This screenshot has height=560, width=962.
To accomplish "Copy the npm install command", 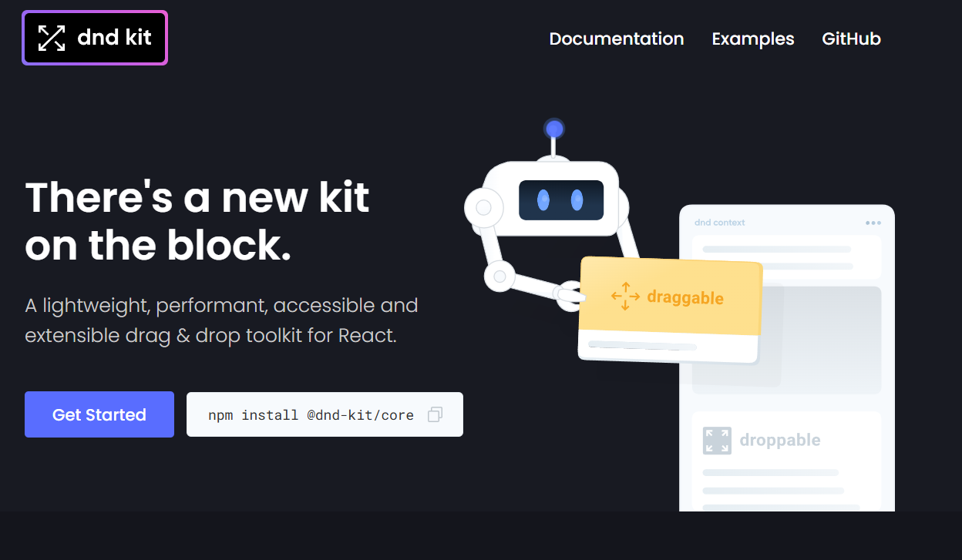I will coord(435,414).
